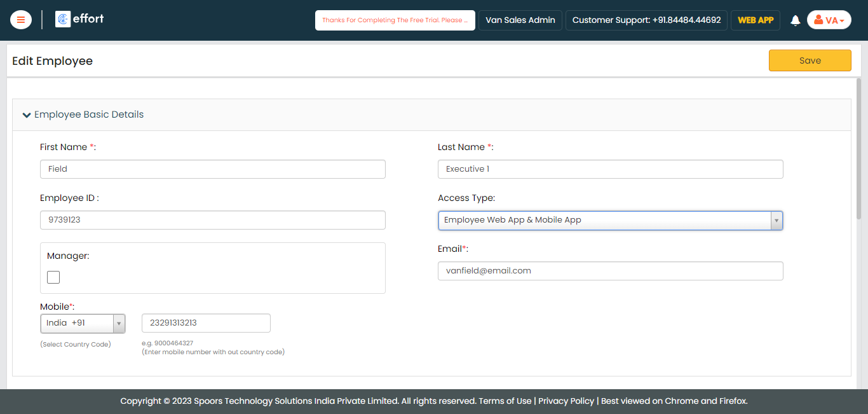Focus the Last Name input field
The width and height of the screenshot is (868, 414).
610,169
